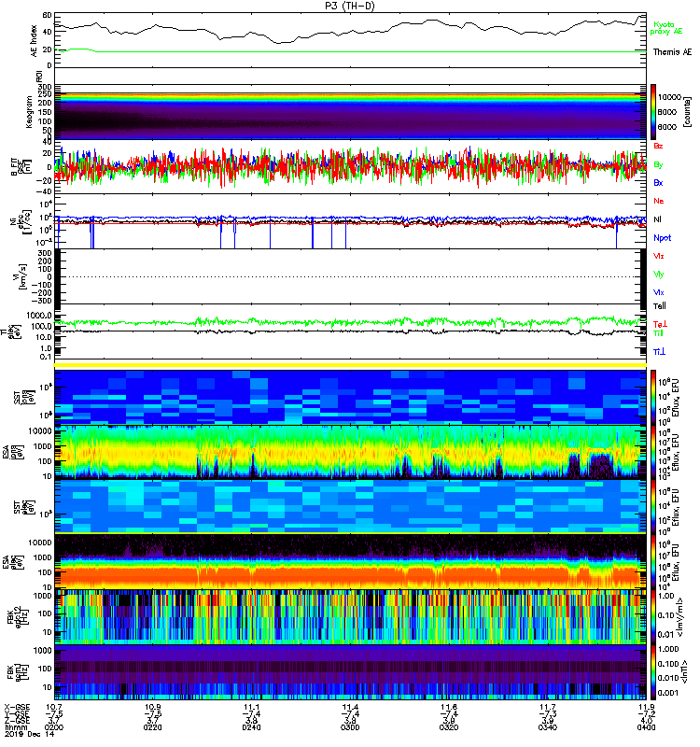Click the ESA electron energy spectrogram

(350, 561)
